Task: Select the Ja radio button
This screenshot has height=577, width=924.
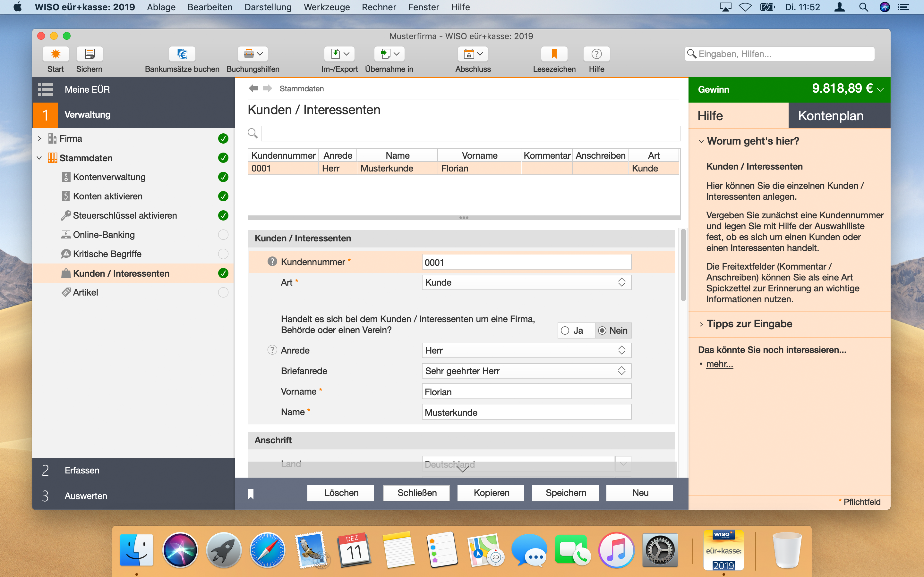Action: [x=565, y=330]
